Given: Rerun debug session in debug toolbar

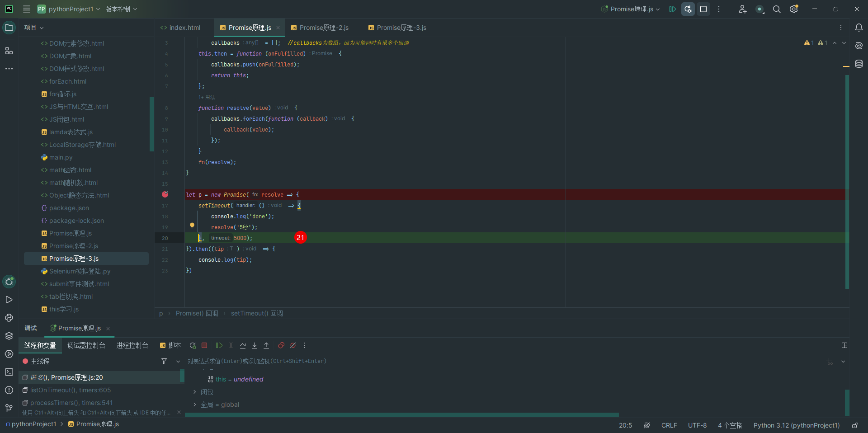Looking at the screenshot, I should 193,345.
